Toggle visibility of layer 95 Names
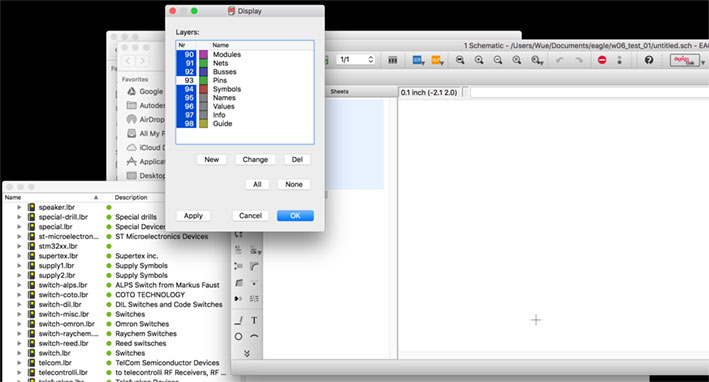The width and height of the screenshot is (709, 382). click(x=186, y=98)
